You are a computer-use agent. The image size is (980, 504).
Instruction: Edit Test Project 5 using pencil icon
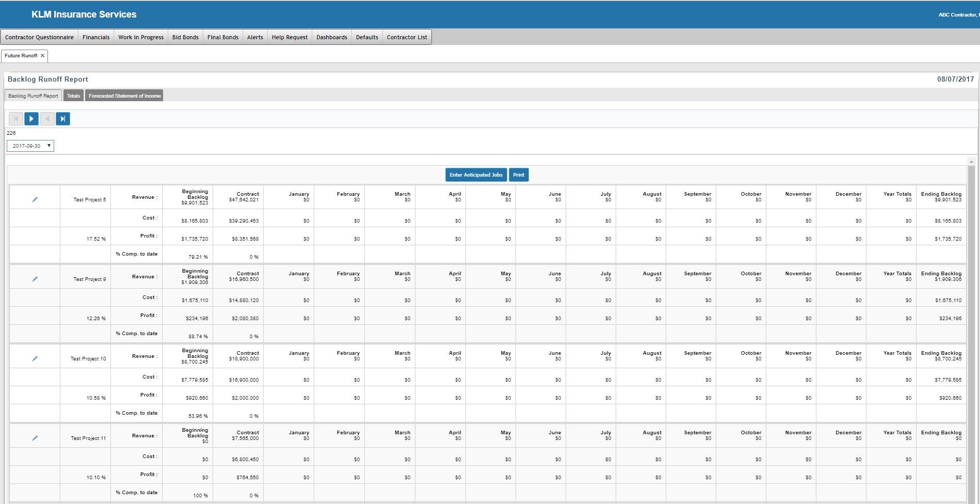[35, 199]
